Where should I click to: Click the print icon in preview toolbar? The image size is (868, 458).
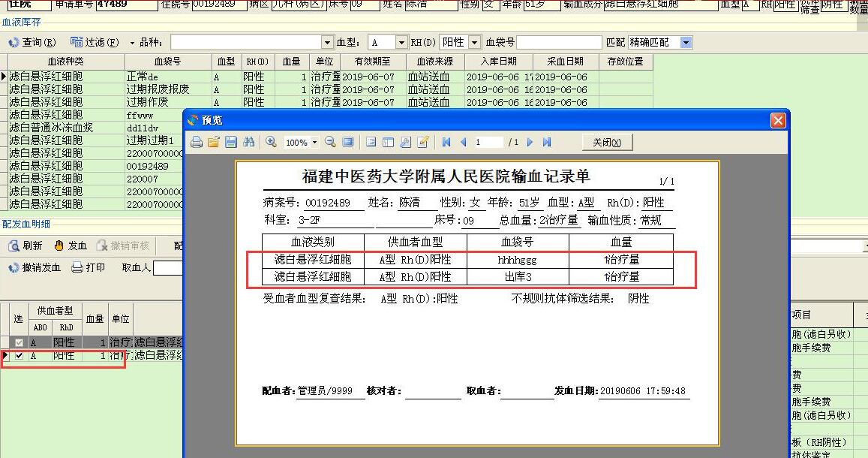tap(197, 143)
